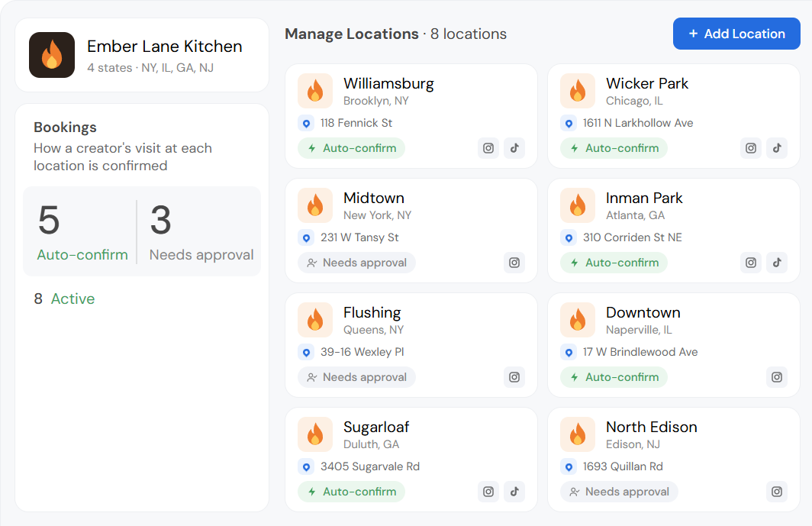Open Instagram for North Edison location

[777, 492]
